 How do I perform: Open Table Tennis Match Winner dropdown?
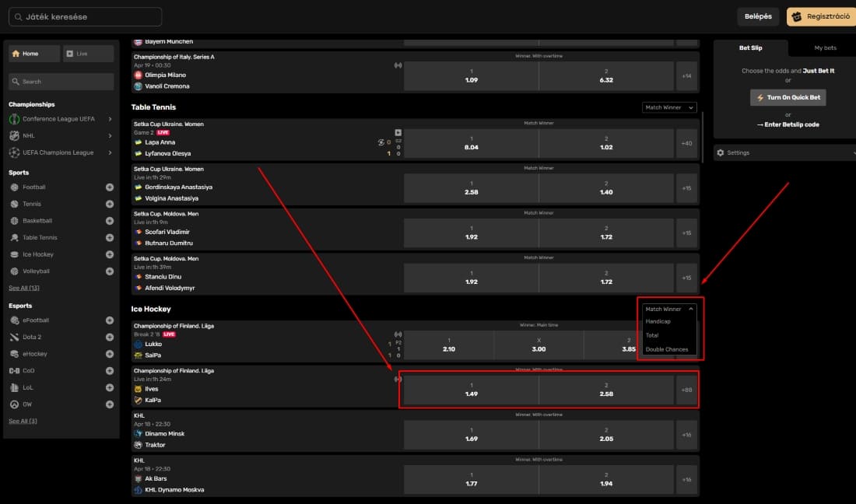(x=669, y=108)
